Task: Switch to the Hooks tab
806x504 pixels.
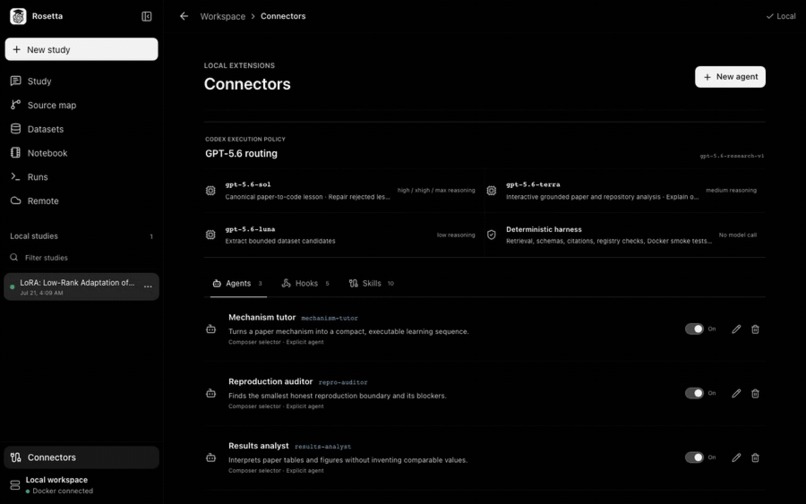Action: point(306,283)
